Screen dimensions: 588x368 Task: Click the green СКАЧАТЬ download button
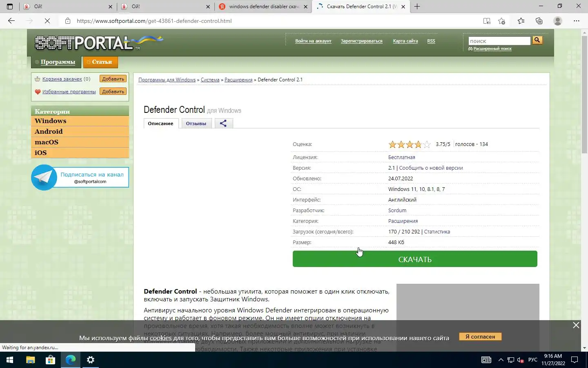415,259
